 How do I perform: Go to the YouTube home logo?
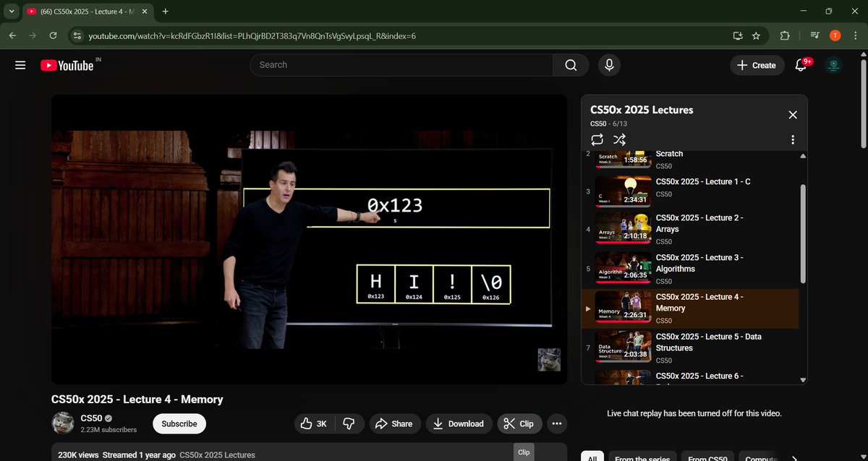pos(67,65)
